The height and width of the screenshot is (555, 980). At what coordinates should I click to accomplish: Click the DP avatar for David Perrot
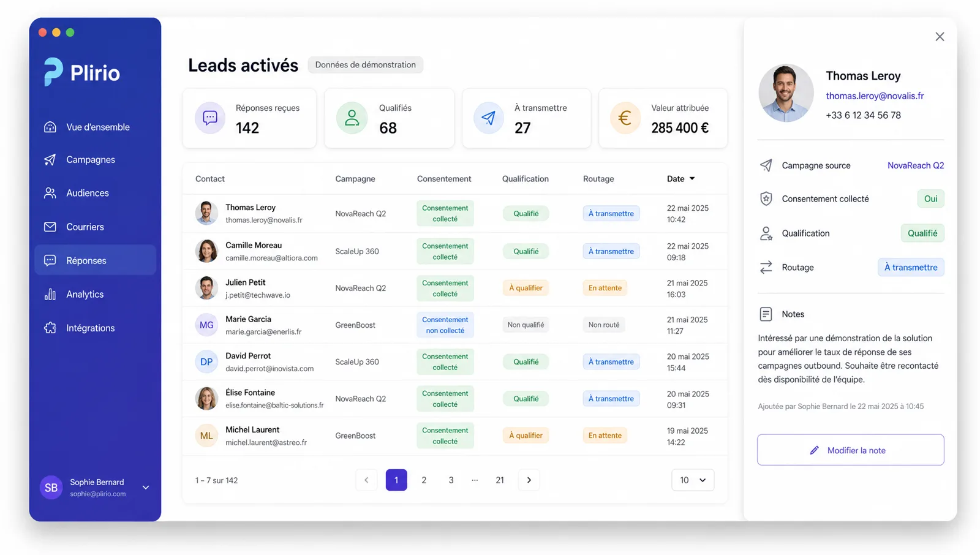coord(206,361)
